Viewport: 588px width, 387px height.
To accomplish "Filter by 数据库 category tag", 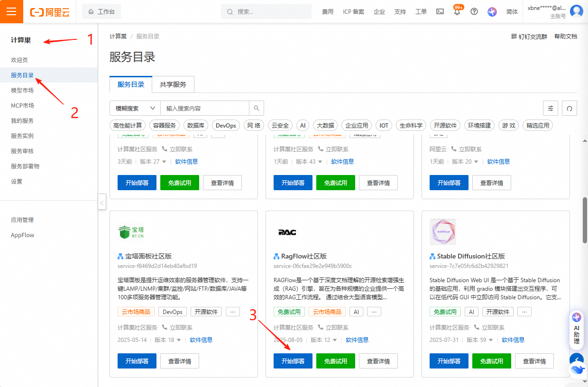I will [x=196, y=126].
